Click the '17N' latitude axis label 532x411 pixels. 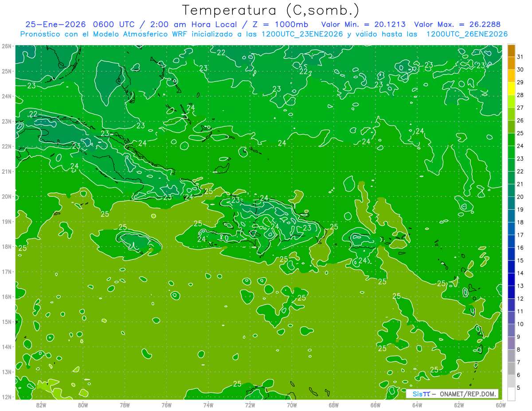pyautogui.click(x=7, y=271)
